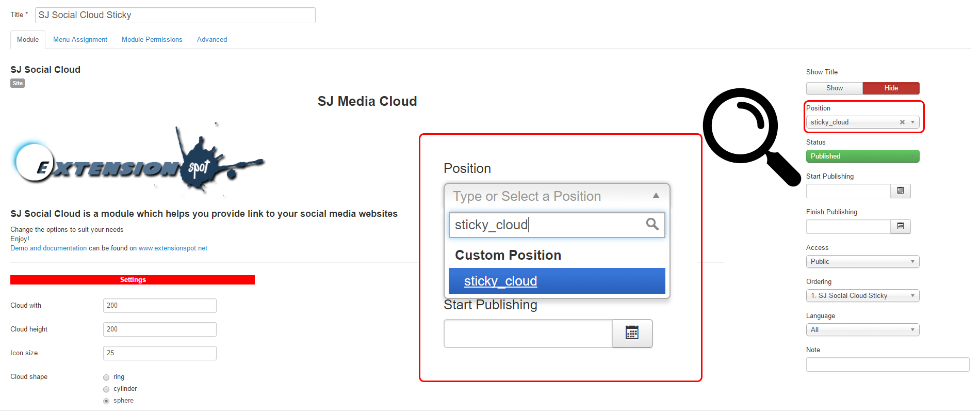
Task: Expand the Status Published dropdown
Action: click(x=862, y=156)
